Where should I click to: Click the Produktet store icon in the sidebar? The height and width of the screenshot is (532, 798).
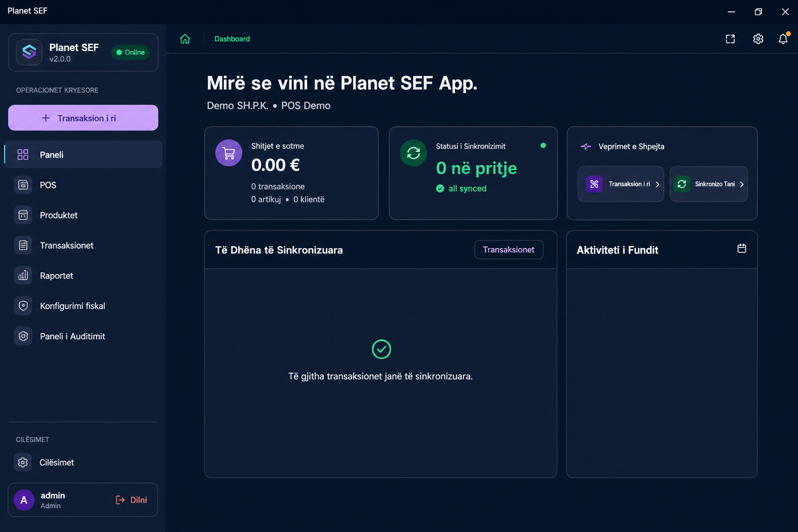[x=23, y=215]
